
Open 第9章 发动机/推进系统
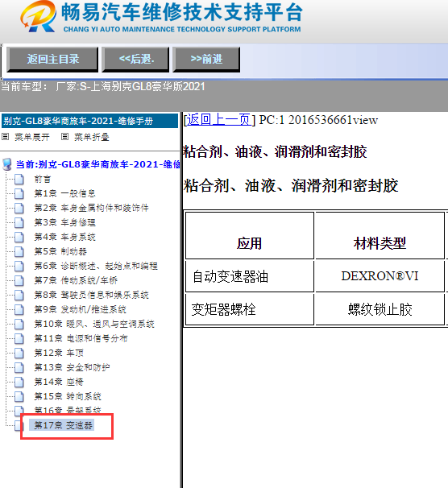[x=80, y=309]
